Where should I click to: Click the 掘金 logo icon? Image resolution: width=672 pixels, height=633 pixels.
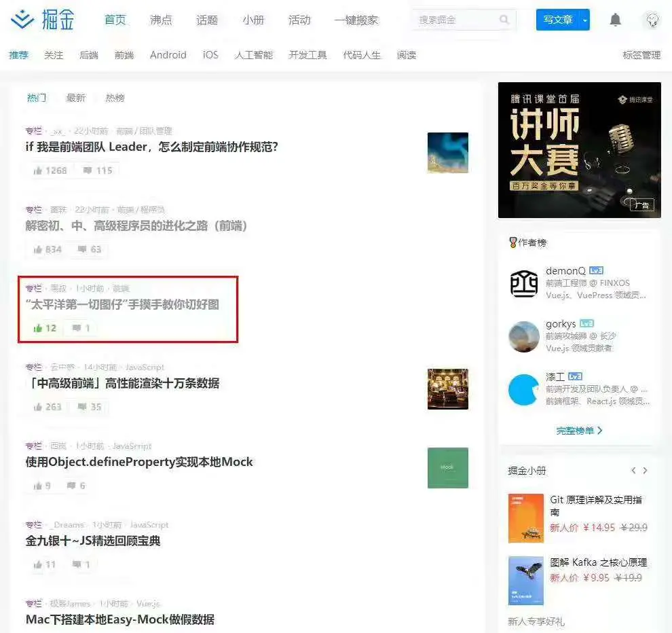(x=22, y=19)
